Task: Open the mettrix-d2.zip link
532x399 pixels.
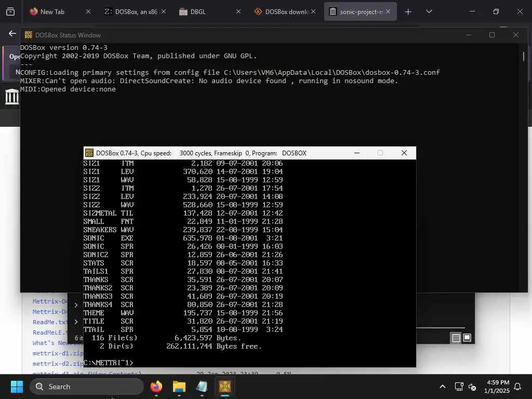Action: (x=58, y=364)
